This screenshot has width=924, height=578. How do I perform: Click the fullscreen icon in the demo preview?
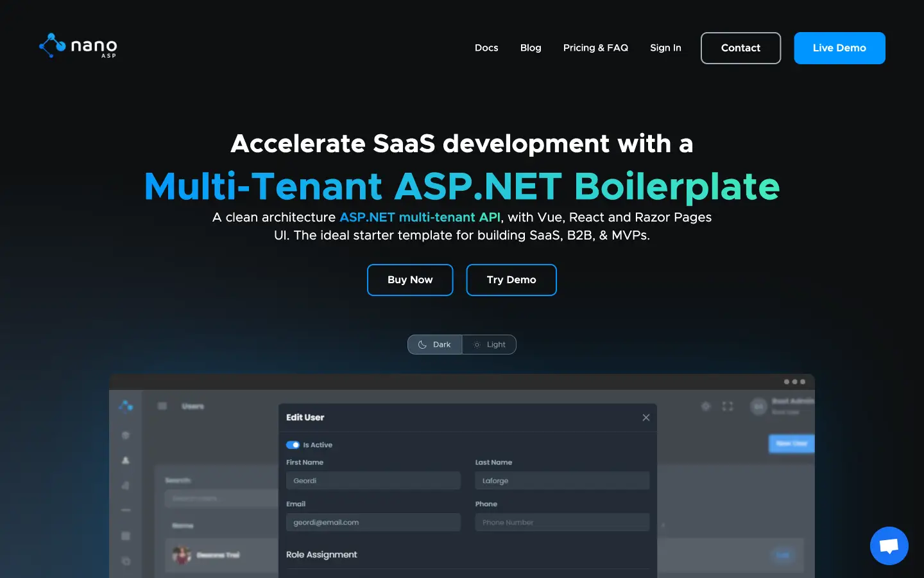[728, 406]
